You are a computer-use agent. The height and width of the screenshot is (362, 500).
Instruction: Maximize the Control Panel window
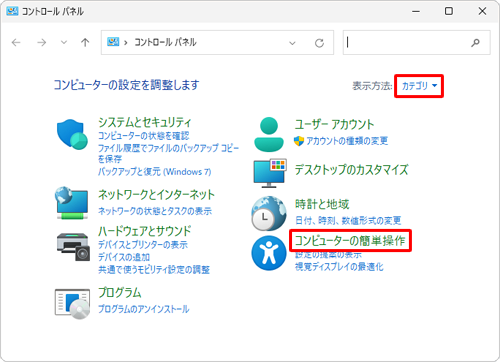[449, 11]
